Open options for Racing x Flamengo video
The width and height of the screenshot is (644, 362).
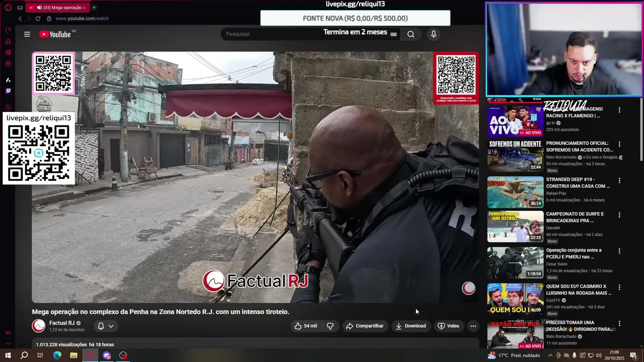pos(619,110)
